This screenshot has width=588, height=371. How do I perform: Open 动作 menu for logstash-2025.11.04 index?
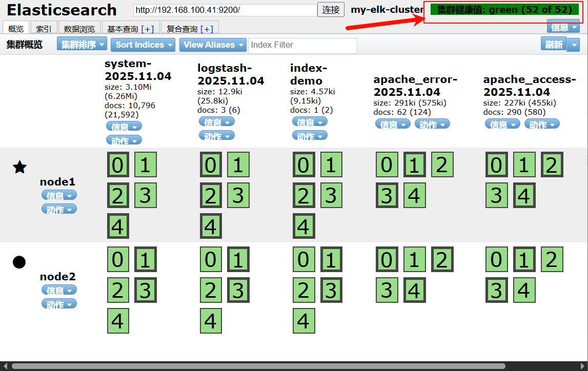pos(217,136)
